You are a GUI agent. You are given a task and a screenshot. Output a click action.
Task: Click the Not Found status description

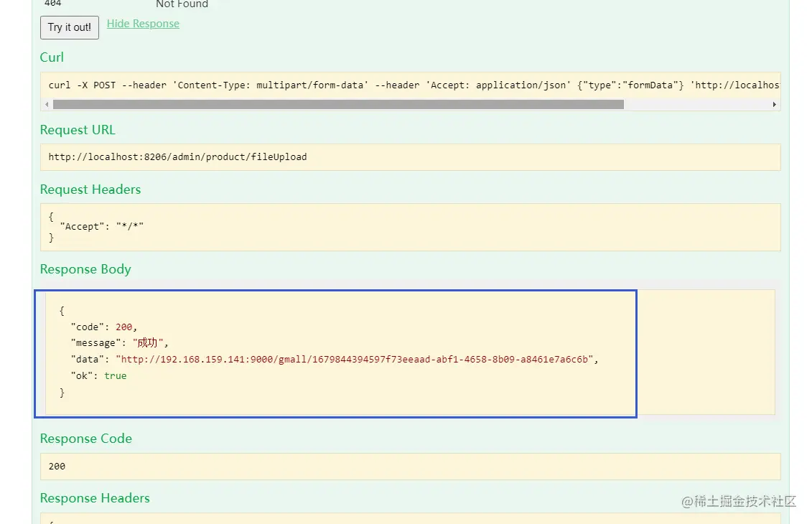point(182,4)
